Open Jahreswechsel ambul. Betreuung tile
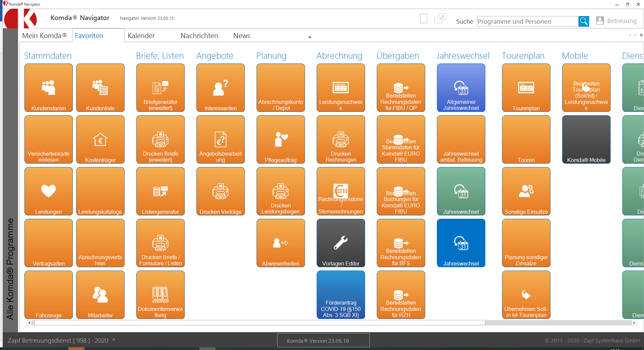Image resolution: width=644 pixels, height=350 pixels. click(x=461, y=139)
